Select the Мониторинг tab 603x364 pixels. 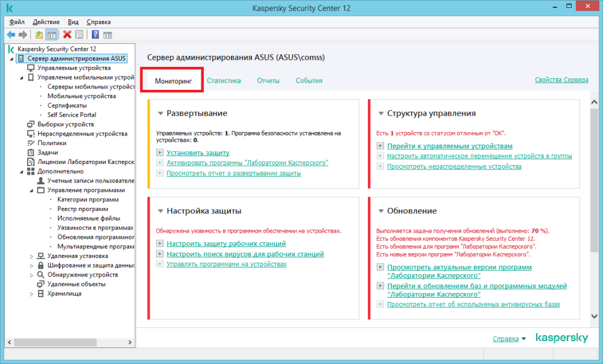click(x=174, y=81)
